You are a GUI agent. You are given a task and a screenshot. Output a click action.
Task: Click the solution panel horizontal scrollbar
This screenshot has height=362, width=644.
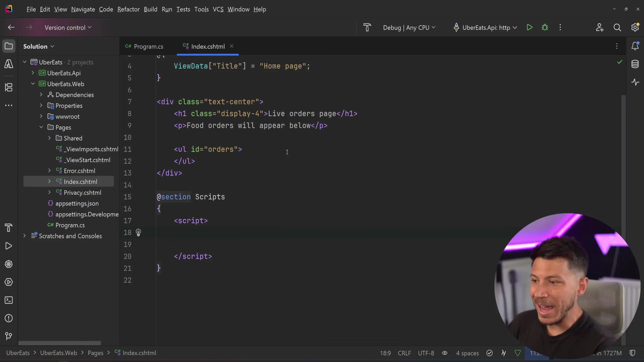[60, 343]
